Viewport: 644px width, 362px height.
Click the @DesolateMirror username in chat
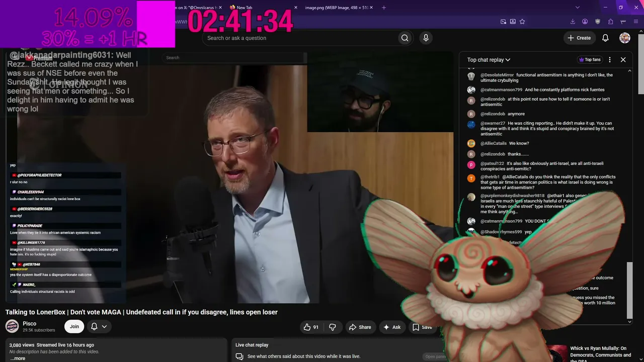coord(497,75)
